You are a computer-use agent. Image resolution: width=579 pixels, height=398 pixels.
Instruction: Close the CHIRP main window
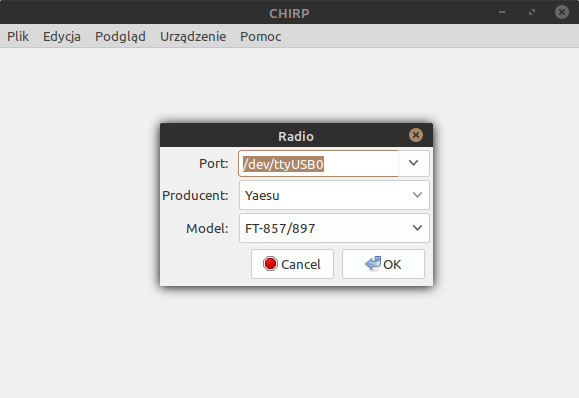pos(562,12)
